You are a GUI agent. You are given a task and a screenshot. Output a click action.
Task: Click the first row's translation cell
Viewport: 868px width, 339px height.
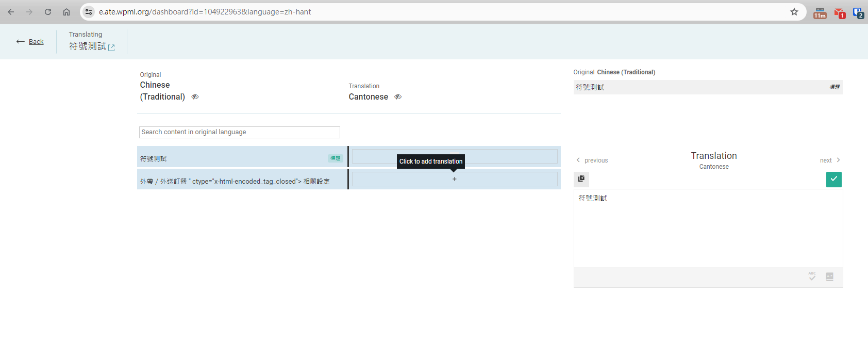pos(455,156)
